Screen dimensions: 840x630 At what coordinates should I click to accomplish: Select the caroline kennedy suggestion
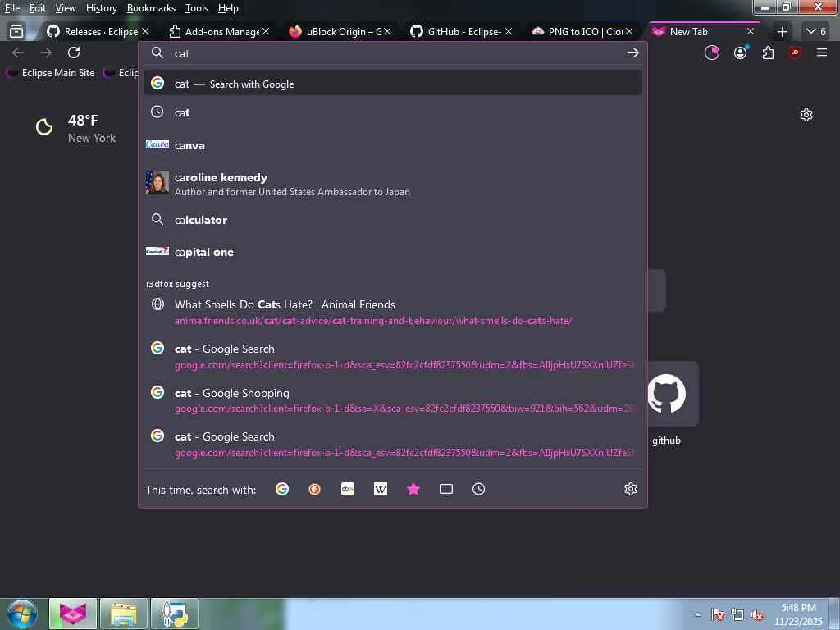tap(393, 184)
